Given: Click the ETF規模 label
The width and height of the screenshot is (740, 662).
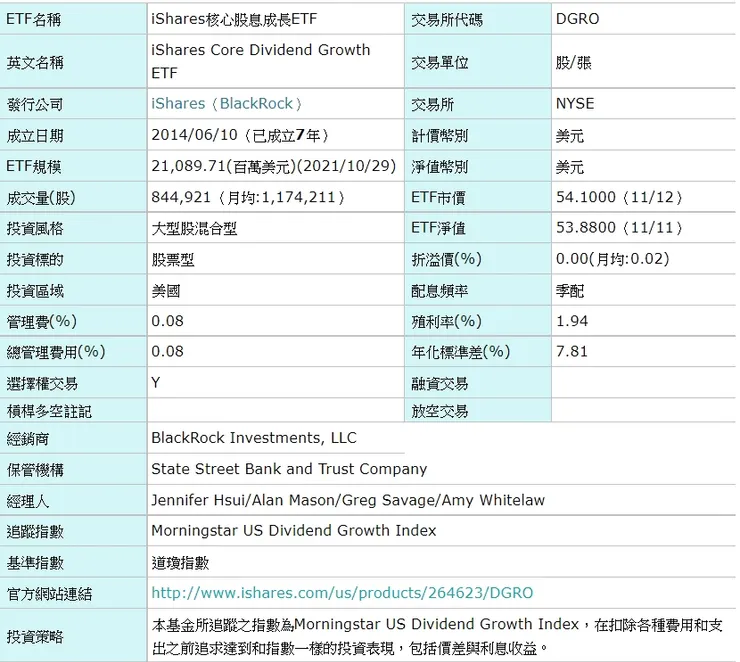Looking at the screenshot, I should coord(34,167).
